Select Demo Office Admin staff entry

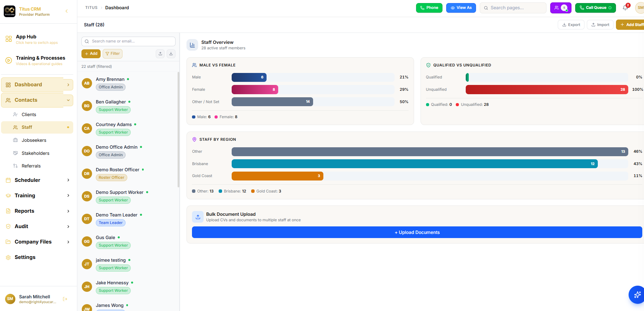pyautogui.click(x=128, y=151)
